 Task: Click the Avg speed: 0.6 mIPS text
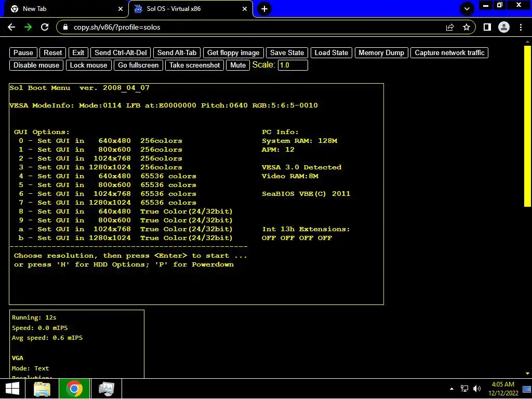pyautogui.click(x=47, y=338)
